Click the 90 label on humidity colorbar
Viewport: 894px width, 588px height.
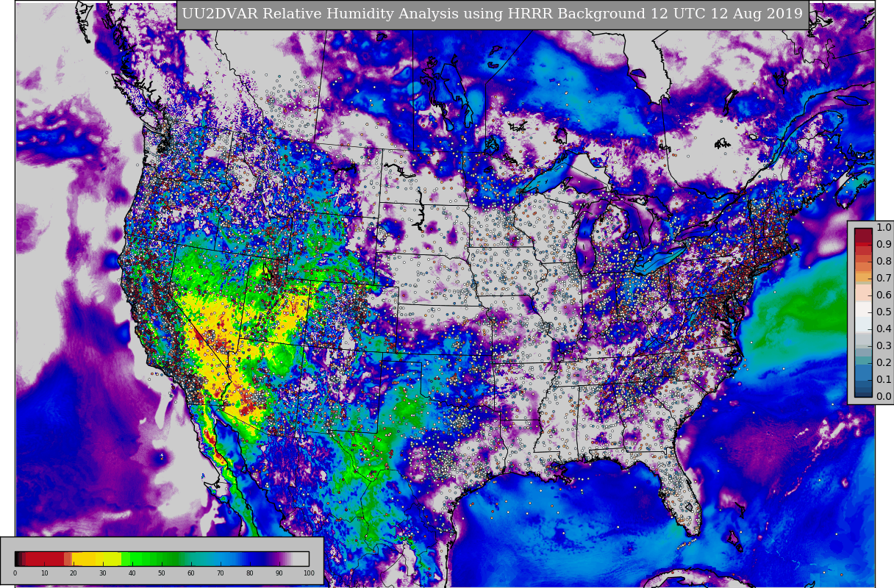pos(279,573)
